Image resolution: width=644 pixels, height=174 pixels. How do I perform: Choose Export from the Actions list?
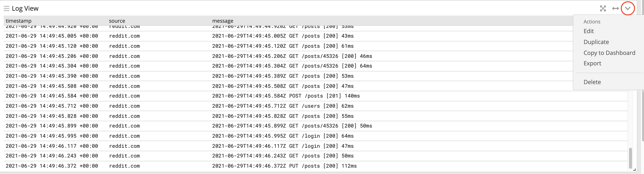pyautogui.click(x=592, y=63)
